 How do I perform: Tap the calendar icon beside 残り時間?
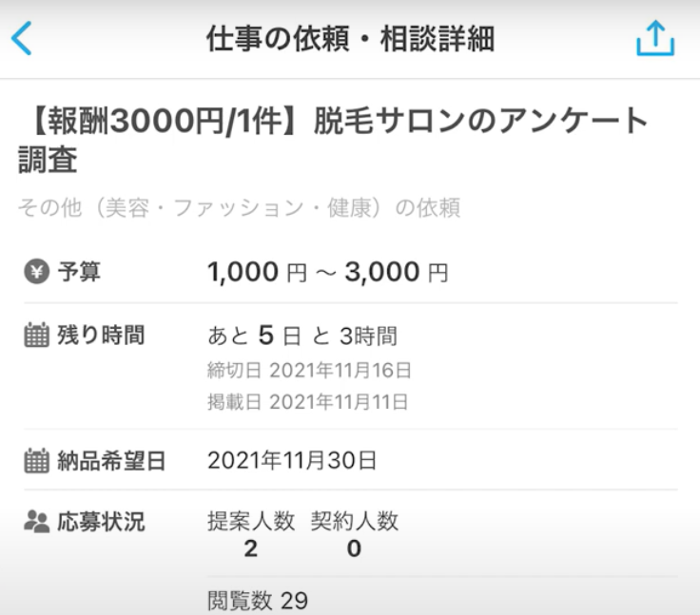pos(35,335)
